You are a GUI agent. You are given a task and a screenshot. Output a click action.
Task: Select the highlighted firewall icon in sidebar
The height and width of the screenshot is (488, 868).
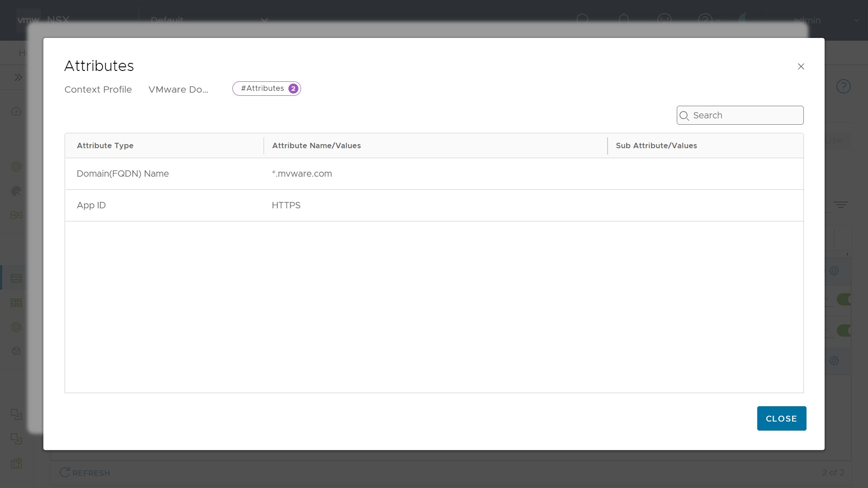[16, 278]
